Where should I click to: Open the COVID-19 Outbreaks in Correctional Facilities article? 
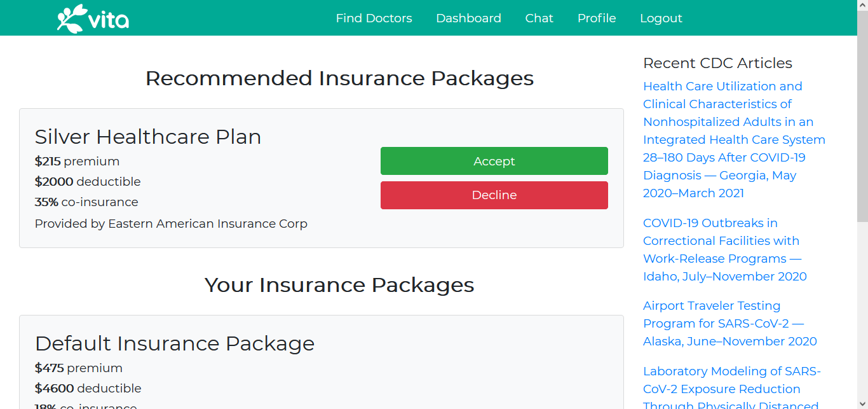click(724, 249)
